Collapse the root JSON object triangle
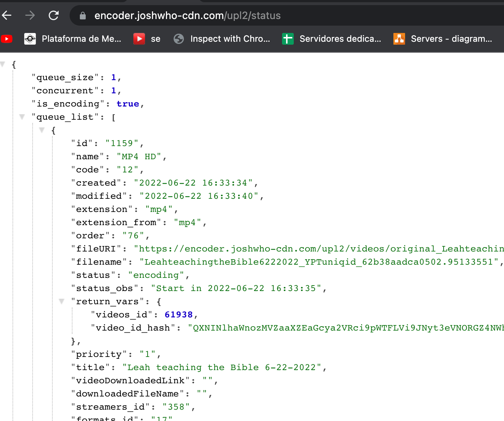This screenshot has width=504, height=421. (x=3, y=64)
